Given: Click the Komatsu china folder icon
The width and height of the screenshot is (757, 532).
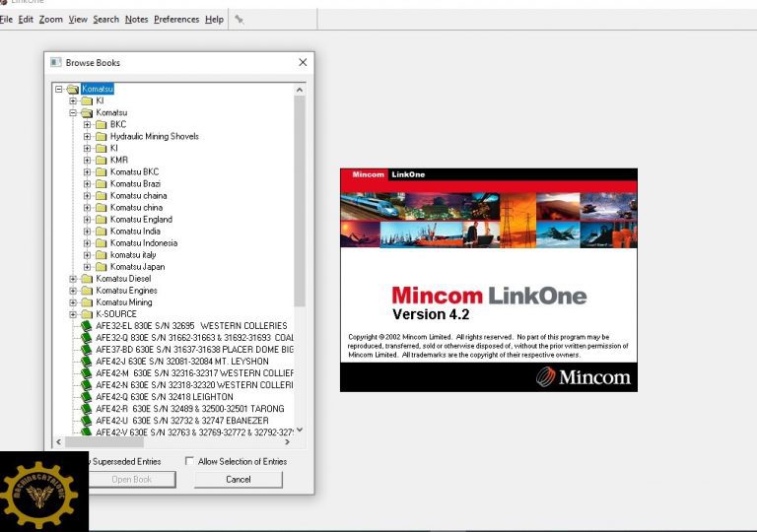Looking at the screenshot, I should (x=101, y=208).
